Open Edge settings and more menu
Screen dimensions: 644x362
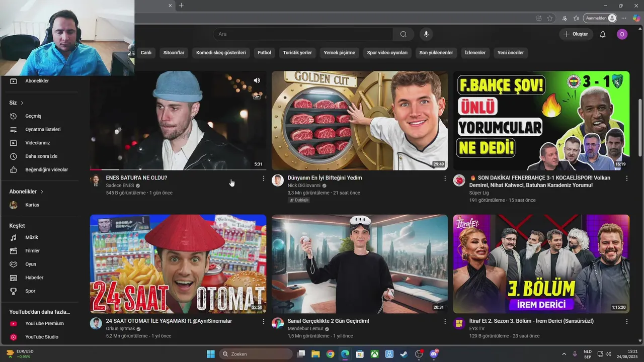[x=624, y=18]
